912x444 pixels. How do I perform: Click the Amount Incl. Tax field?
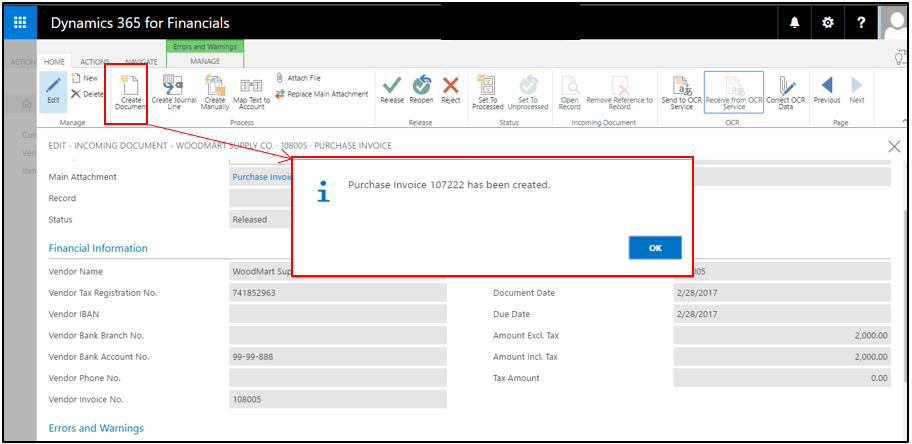click(x=782, y=357)
